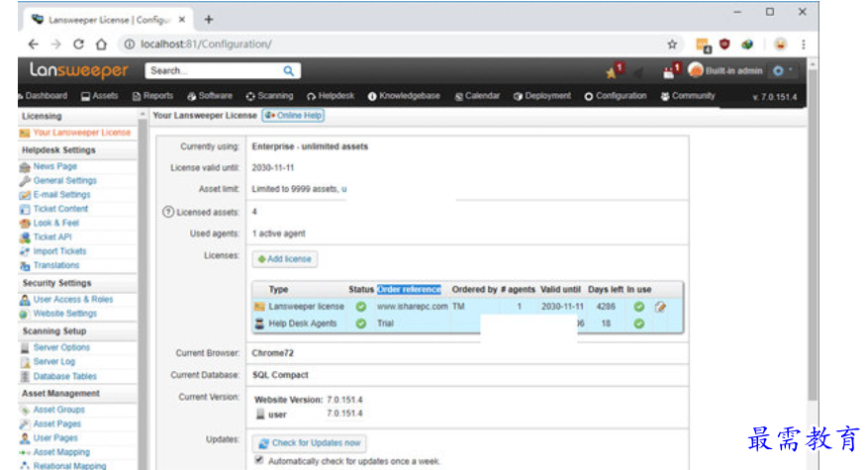Bookmark page with the star icon
This screenshot has width=868, height=470.
pyautogui.click(x=672, y=45)
